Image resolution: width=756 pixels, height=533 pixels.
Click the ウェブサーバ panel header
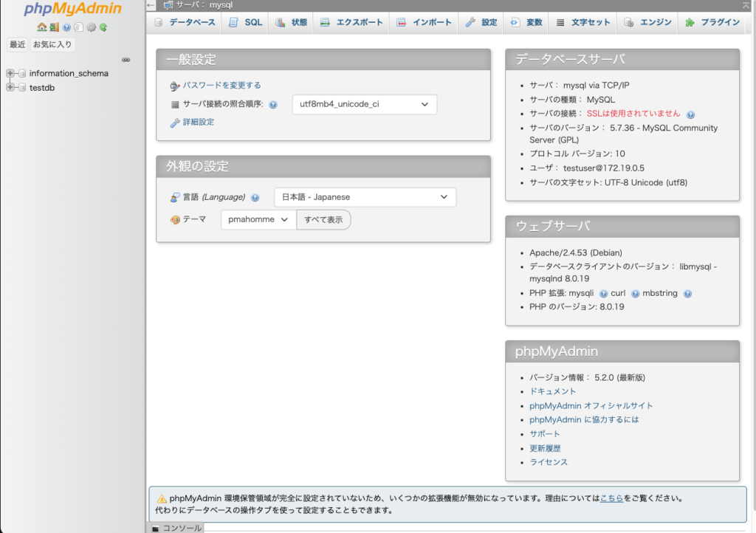tap(622, 227)
